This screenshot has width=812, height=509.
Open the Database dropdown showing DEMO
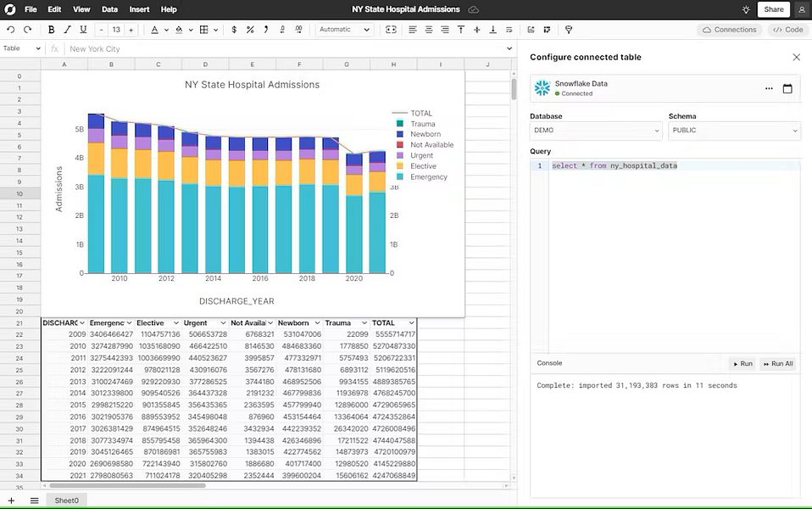pos(596,131)
